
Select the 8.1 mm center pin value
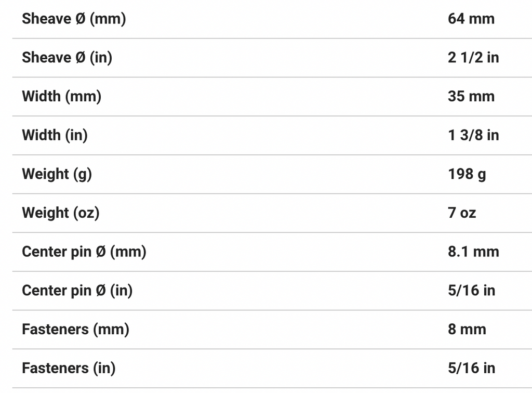[473, 252]
